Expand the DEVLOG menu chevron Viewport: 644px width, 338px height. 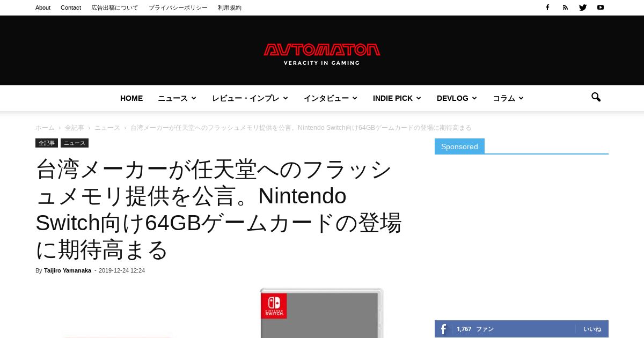pos(474,98)
